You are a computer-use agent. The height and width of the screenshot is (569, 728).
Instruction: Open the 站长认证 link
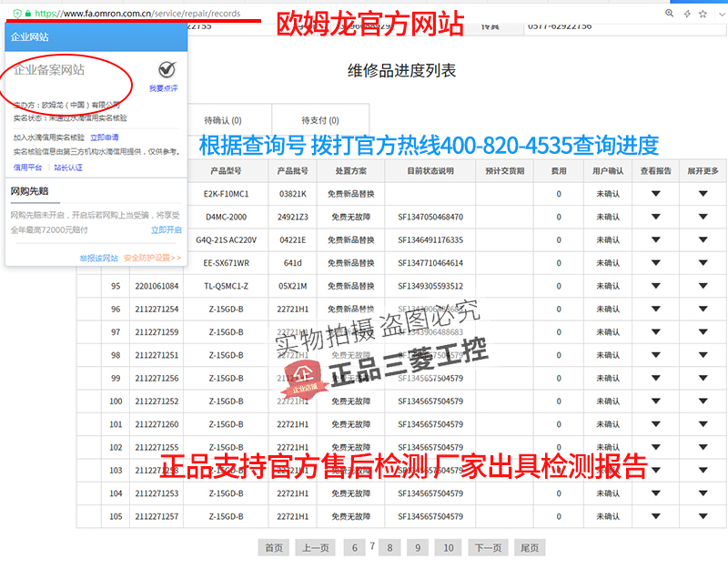[68, 168]
